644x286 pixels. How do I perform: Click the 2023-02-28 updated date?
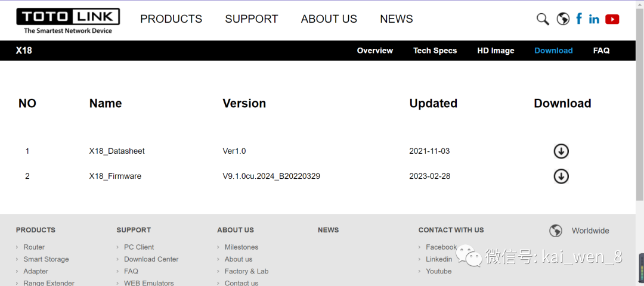click(429, 176)
